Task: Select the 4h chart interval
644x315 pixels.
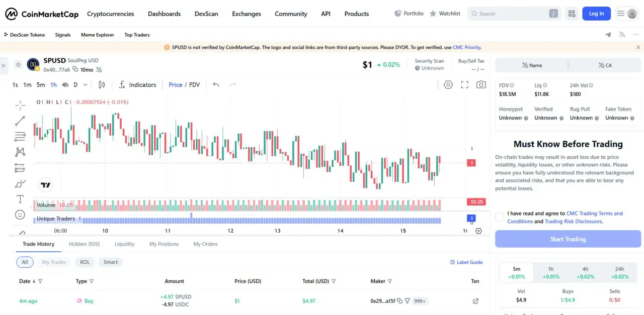Action: click(x=65, y=85)
